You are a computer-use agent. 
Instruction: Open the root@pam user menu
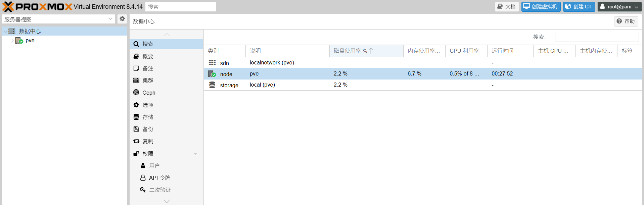tap(619, 7)
